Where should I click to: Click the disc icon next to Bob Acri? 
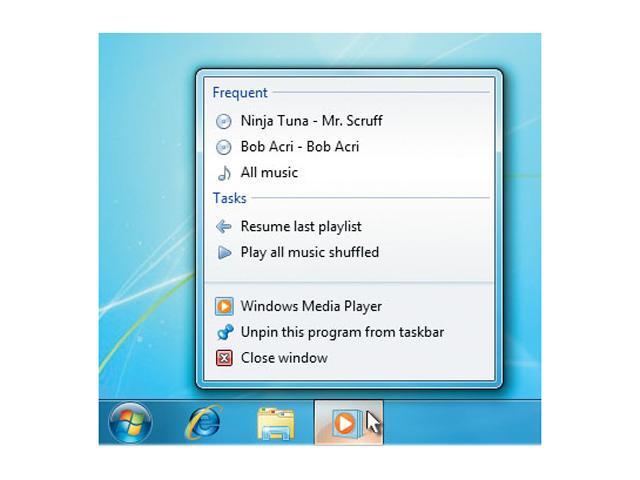click(224, 147)
